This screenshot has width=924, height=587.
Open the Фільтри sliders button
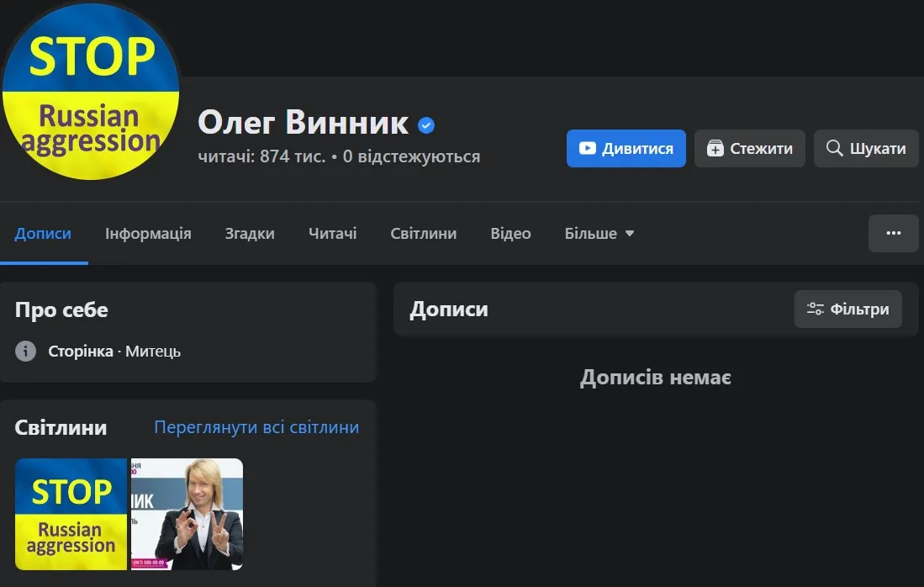[847, 309]
